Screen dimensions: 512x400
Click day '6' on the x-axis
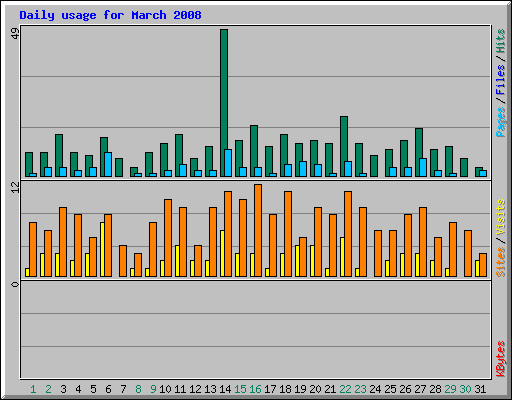coord(108,389)
